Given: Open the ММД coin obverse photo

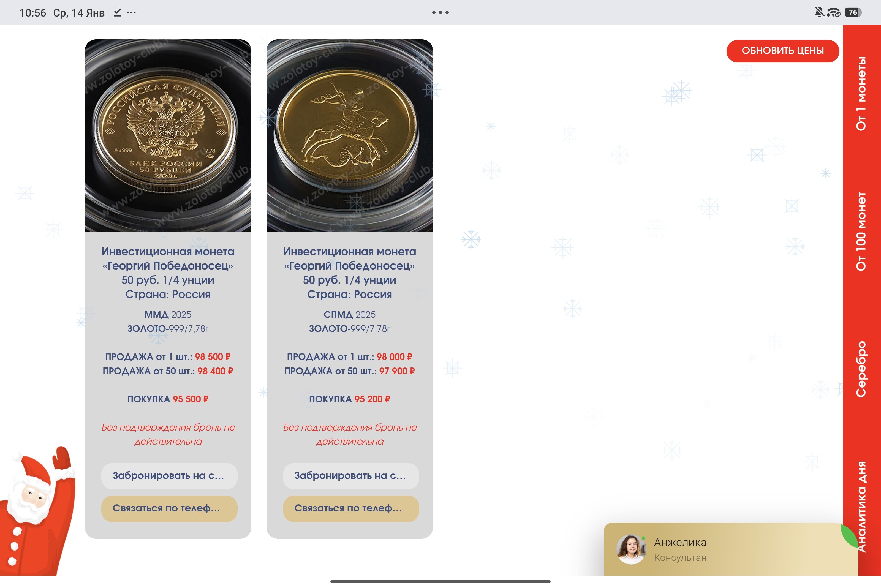Looking at the screenshot, I should tap(168, 135).
